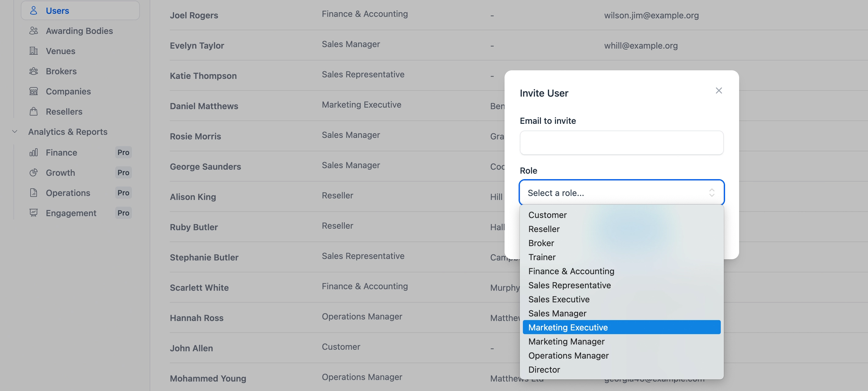Click the Growth pie chart icon

33,173
